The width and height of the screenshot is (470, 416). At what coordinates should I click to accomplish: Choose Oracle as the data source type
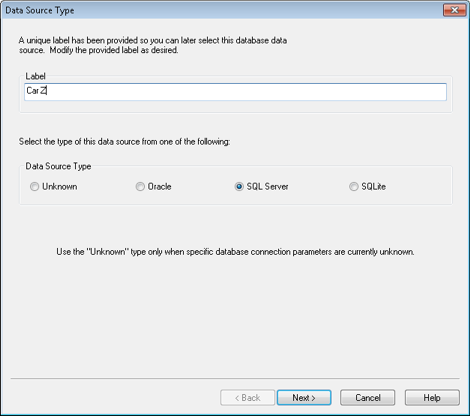coord(140,186)
